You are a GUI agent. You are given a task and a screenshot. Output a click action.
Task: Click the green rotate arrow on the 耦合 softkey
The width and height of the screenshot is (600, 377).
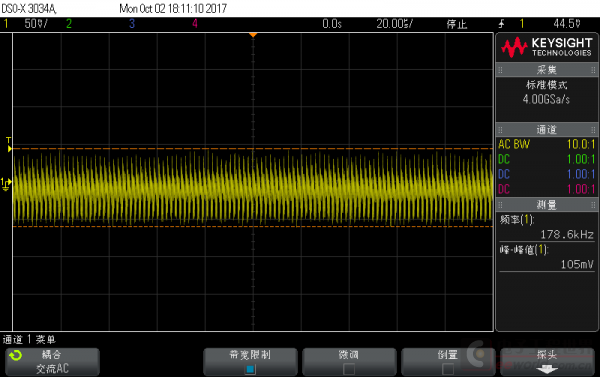(x=16, y=356)
